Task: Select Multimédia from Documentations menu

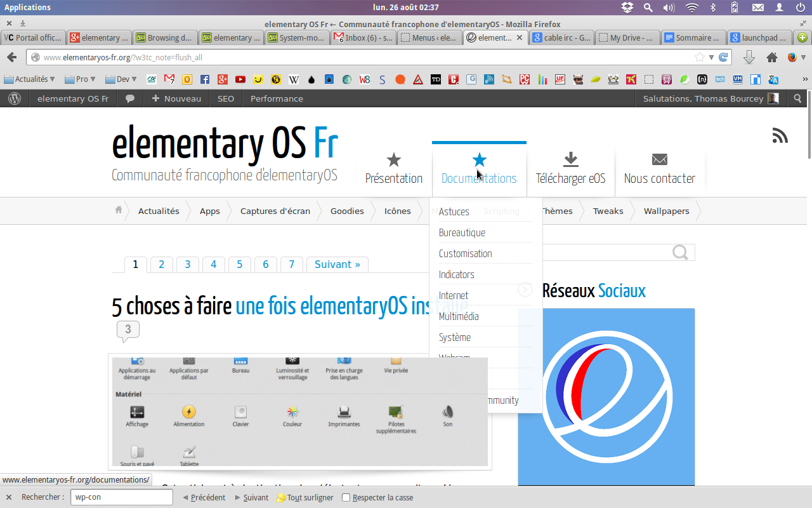Action: (459, 316)
